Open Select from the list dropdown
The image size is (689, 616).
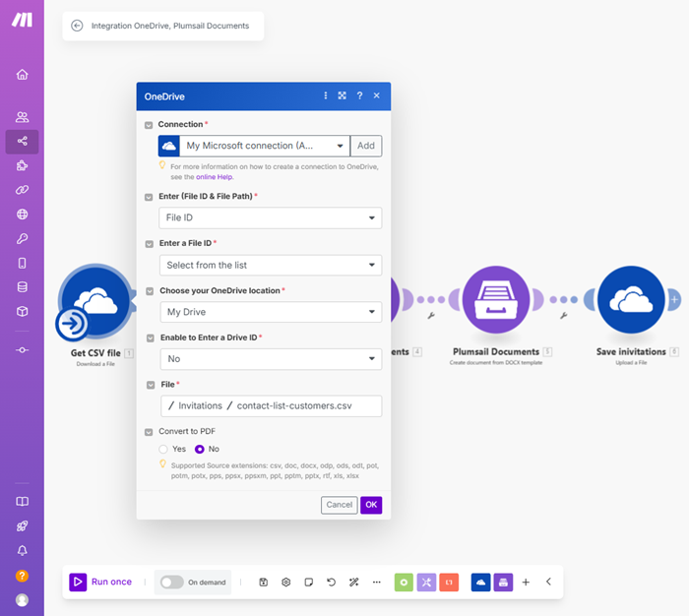[271, 265]
